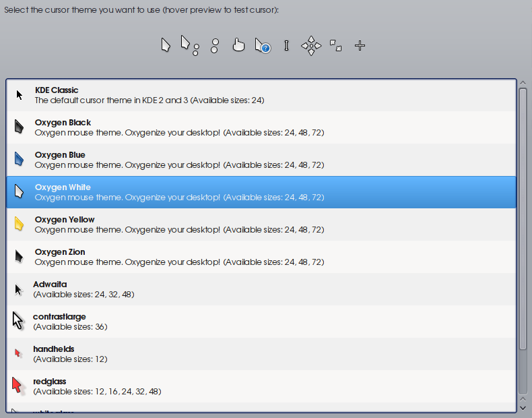Image resolution: width=532 pixels, height=418 pixels.
Task: Click the diagonal resize cursor preview
Action: [335, 45]
